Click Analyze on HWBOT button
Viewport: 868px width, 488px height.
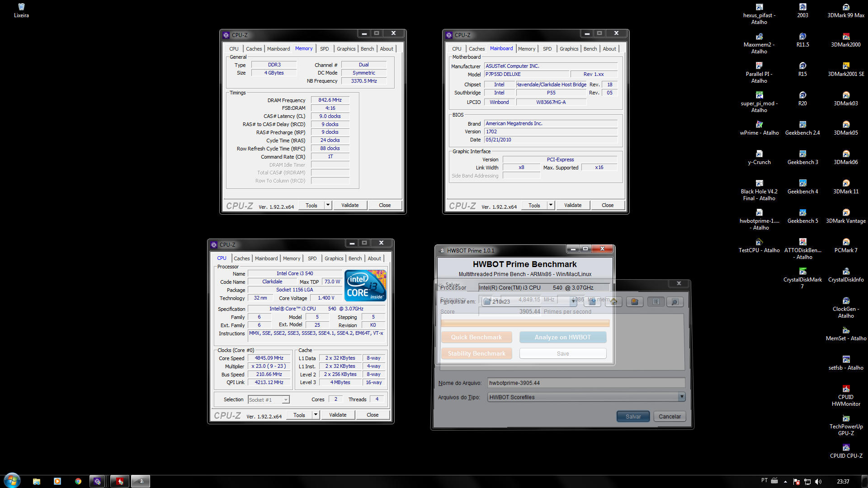point(562,337)
